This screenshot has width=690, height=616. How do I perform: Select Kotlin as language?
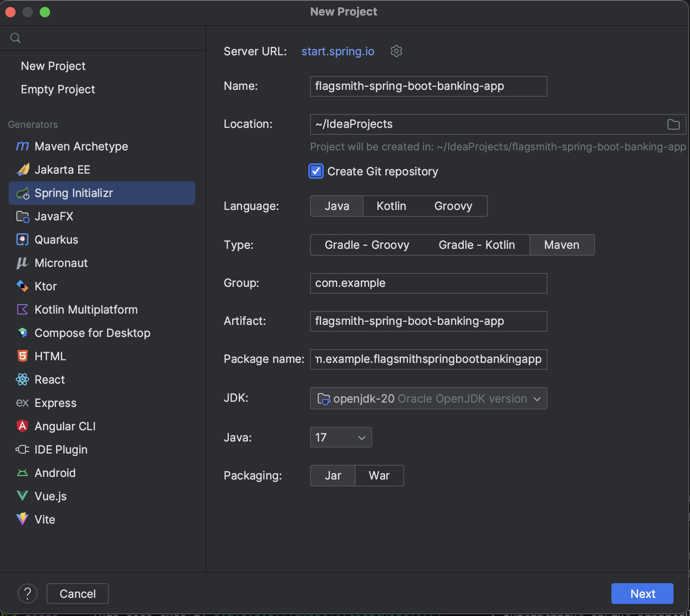[x=391, y=206]
